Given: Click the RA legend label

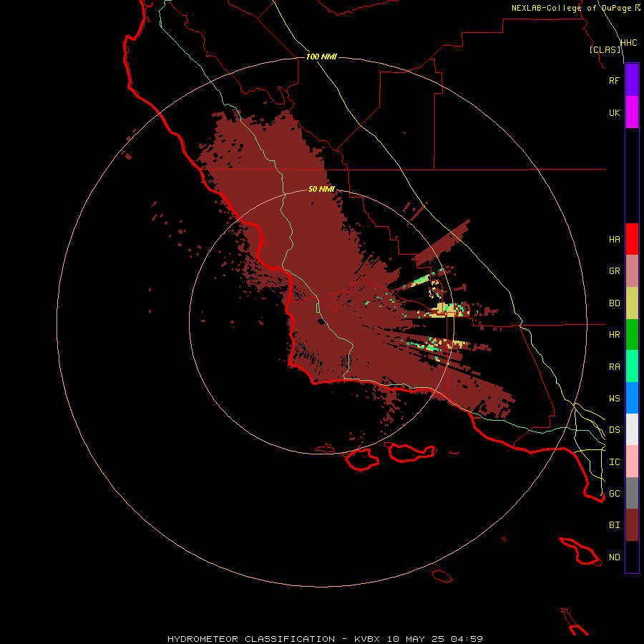Looking at the screenshot, I should click(614, 367).
